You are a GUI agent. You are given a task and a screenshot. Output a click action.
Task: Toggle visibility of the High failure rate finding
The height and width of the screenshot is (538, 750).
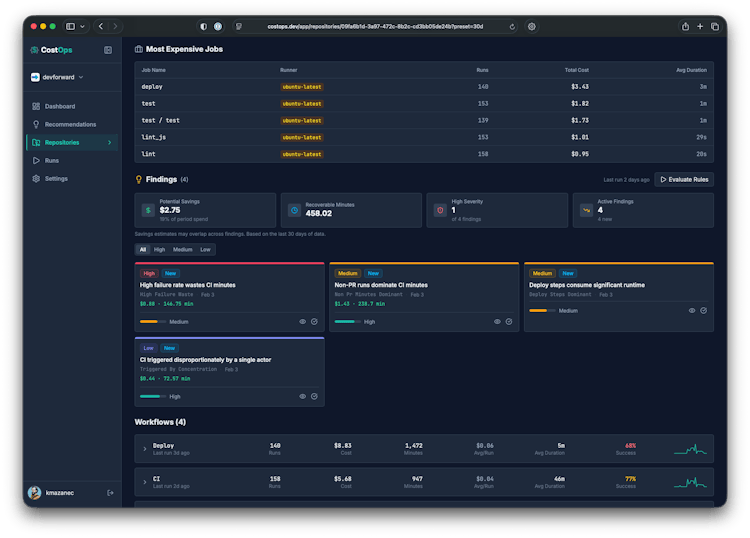point(302,322)
